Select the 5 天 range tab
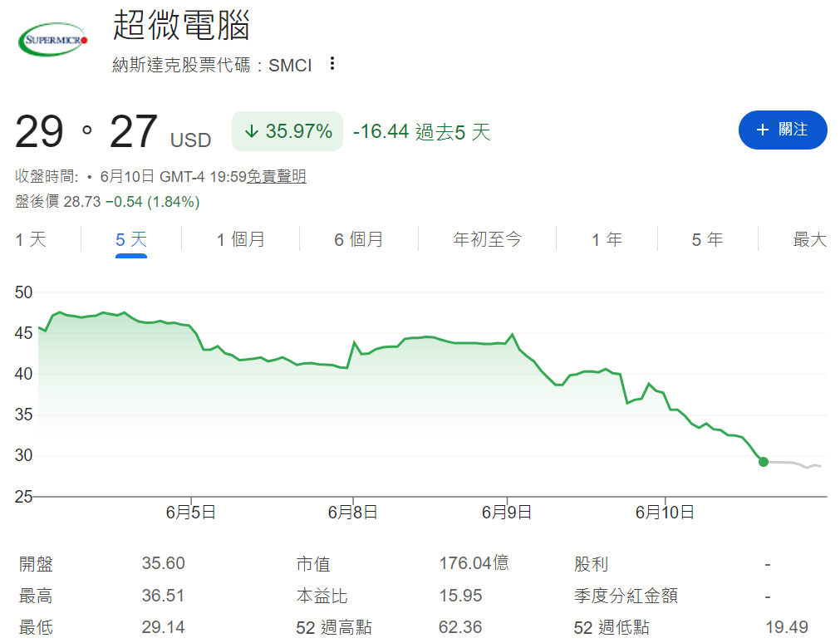 [x=131, y=239]
